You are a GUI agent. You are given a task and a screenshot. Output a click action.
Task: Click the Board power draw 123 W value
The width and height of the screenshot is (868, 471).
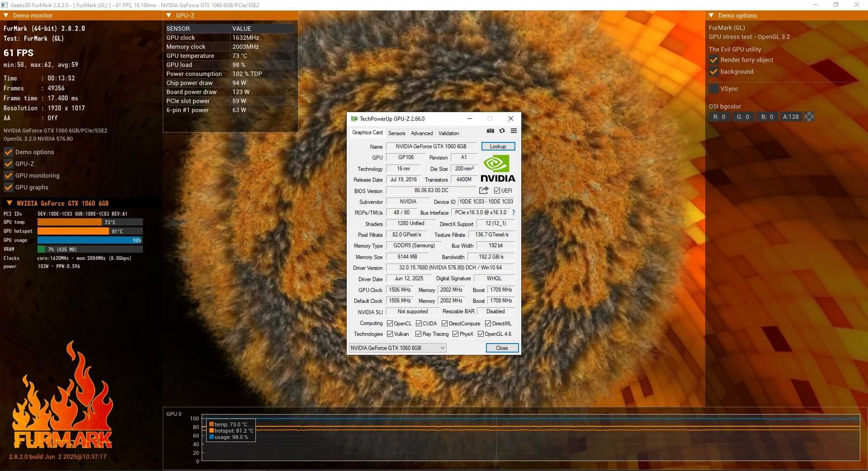coord(241,92)
